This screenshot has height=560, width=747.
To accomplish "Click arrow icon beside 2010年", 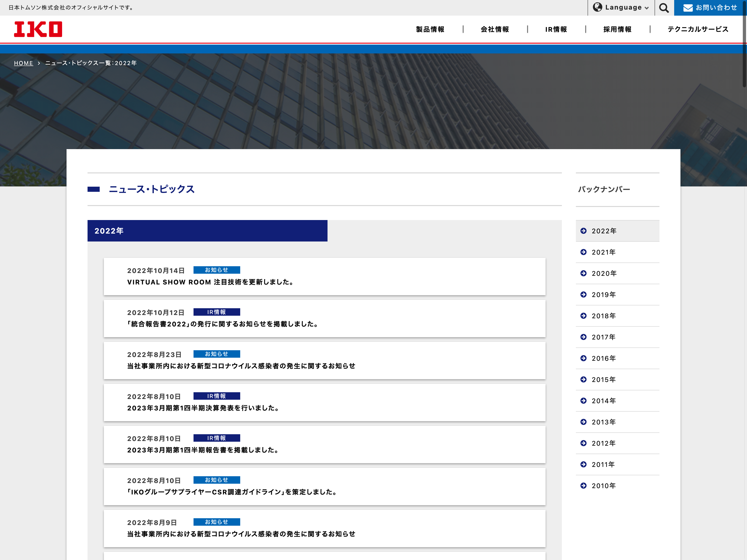I will tap(583, 485).
